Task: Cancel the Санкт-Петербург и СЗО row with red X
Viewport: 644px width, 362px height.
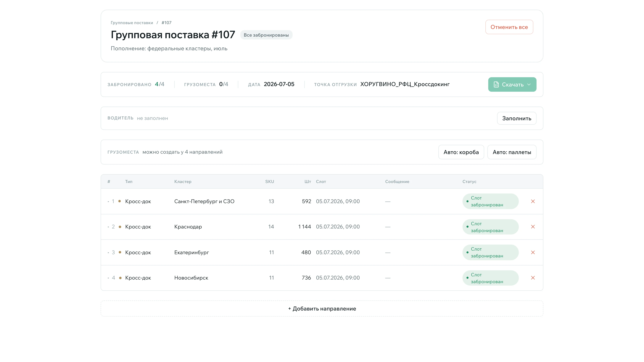Action: [x=533, y=201]
